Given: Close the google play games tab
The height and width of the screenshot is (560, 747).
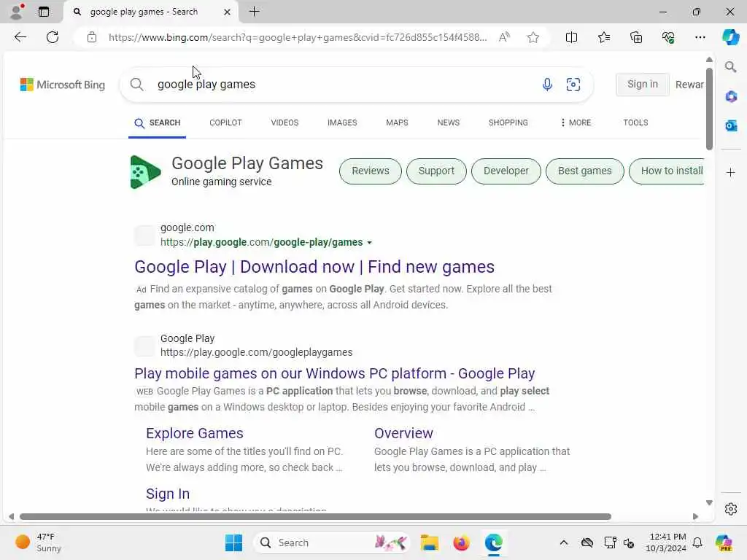Looking at the screenshot, I should (x=228, y=12).
